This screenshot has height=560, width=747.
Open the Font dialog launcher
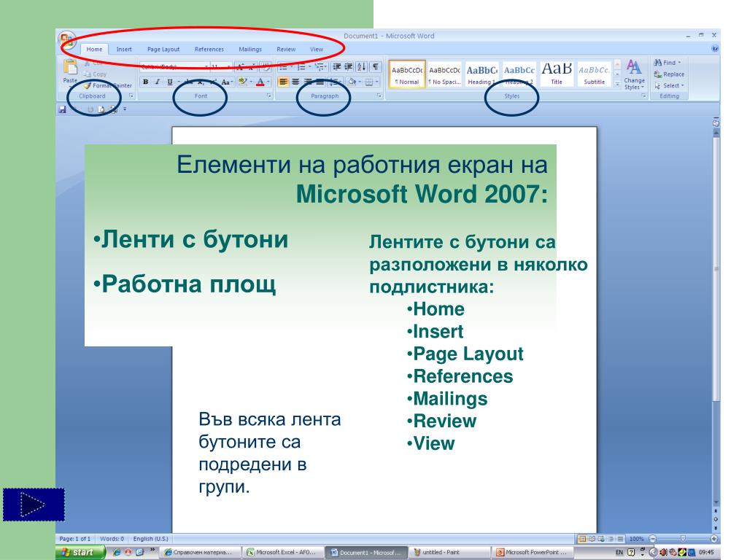(269, 96)
